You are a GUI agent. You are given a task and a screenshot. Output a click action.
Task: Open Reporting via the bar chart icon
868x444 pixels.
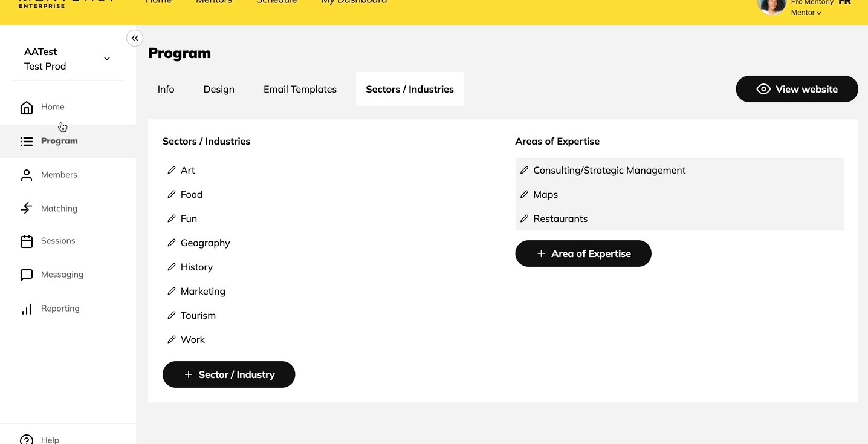click(x=27, y=309)
